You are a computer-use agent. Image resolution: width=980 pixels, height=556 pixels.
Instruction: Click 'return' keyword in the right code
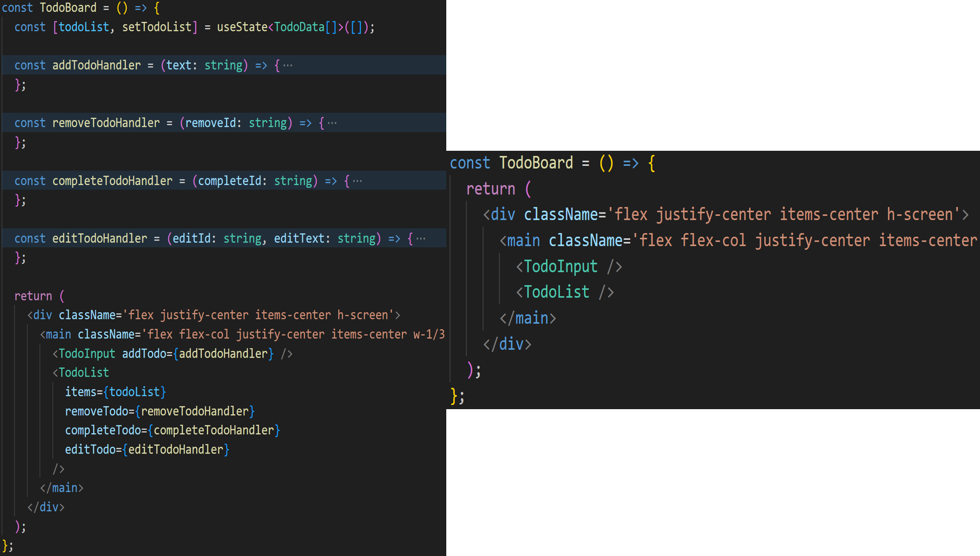[491, 189]
